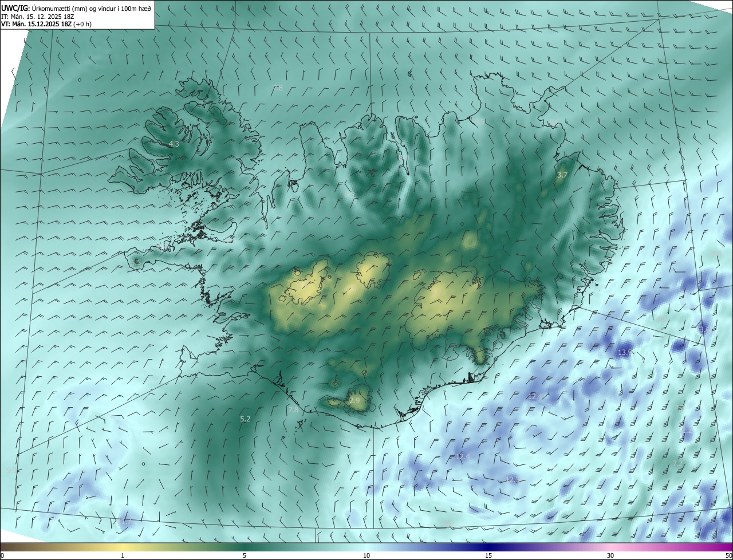This screenshot has width=733, height=560.
Task: Click the color scale tick label 0
Action: tap(2, 556)
